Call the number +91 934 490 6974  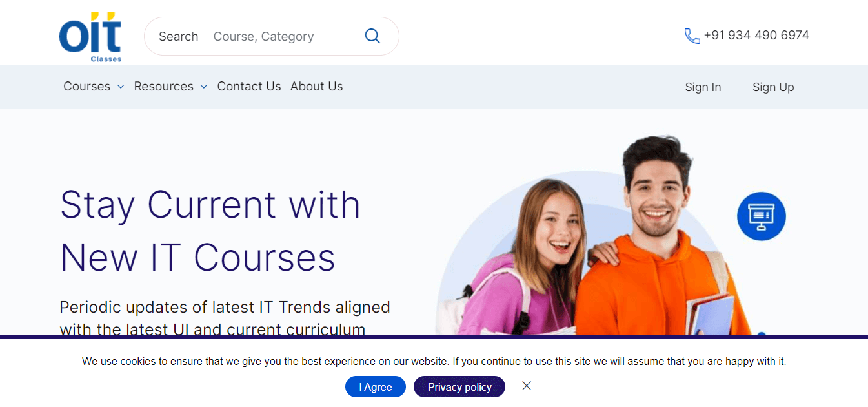pos(756,36)
